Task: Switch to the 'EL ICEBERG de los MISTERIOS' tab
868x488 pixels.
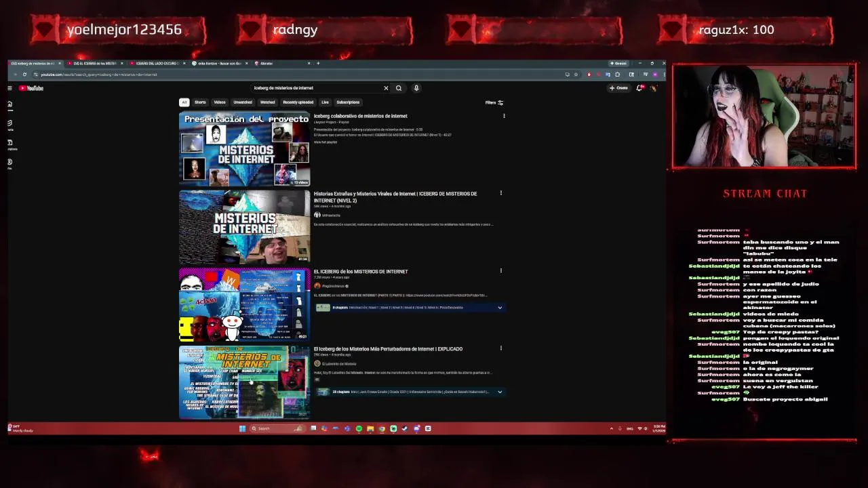Action: (x=95, y=64)
